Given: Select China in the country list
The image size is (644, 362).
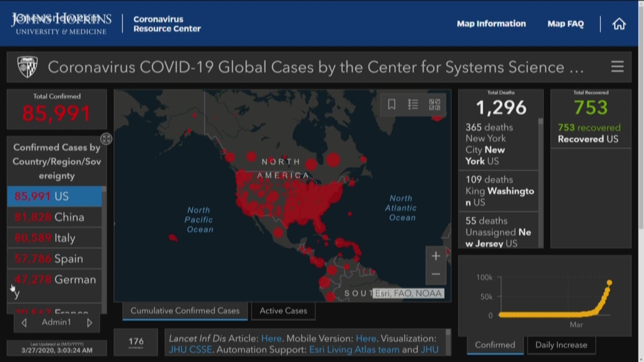Looking at the screenshot, I should point(54,217).
